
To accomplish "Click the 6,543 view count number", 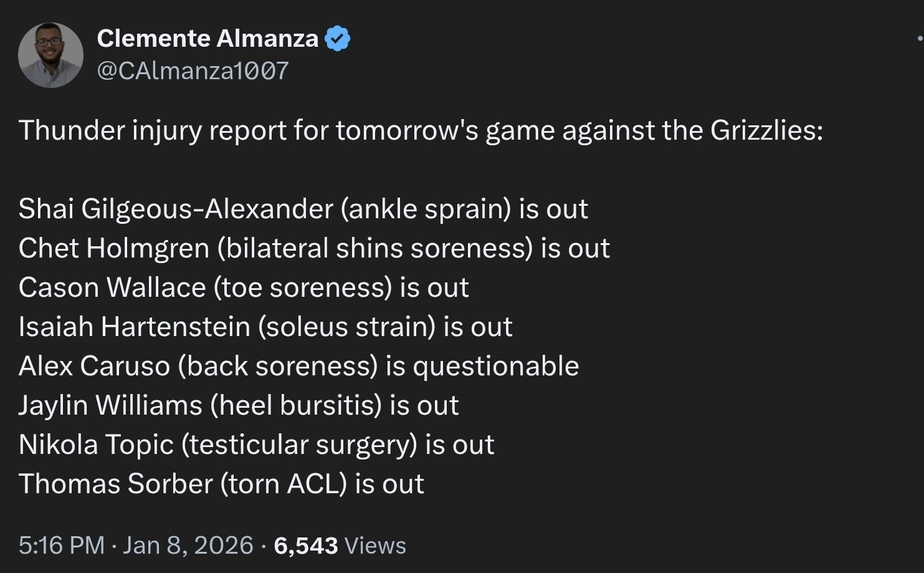I will [x=305, y=546].
